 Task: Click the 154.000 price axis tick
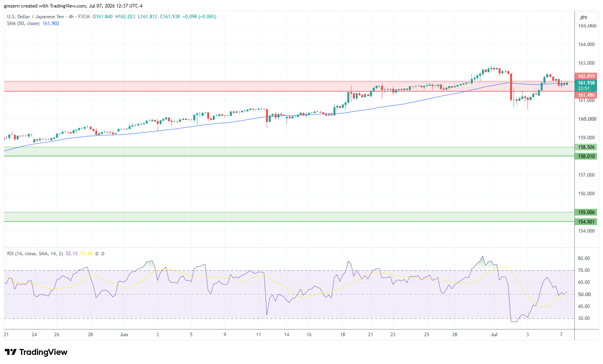click(x=586, y=231)
